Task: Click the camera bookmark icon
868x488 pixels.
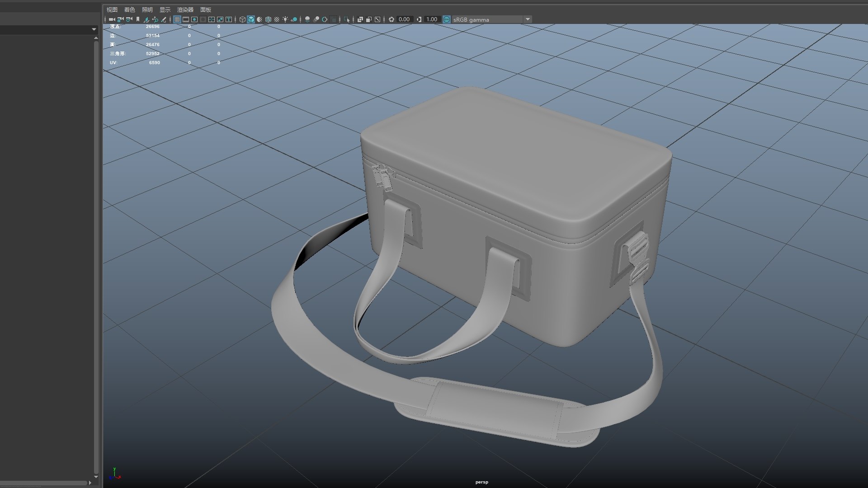Action: point(138,19)
